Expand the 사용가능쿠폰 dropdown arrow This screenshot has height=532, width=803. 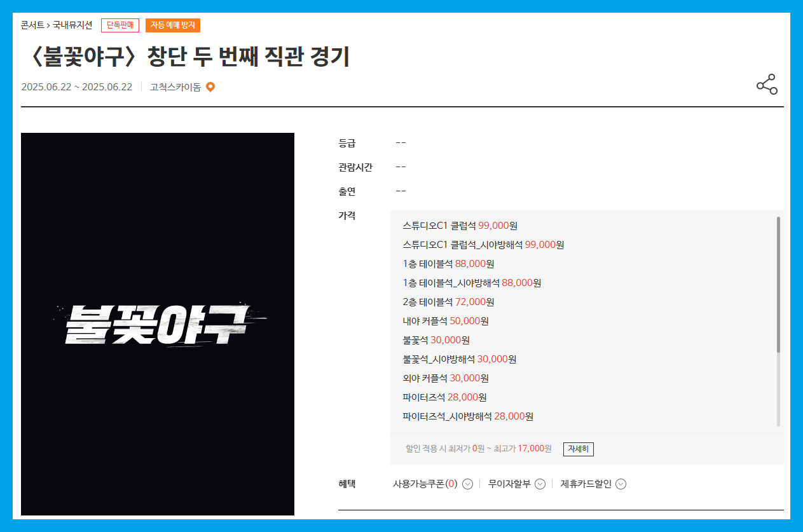coord(468,484)
